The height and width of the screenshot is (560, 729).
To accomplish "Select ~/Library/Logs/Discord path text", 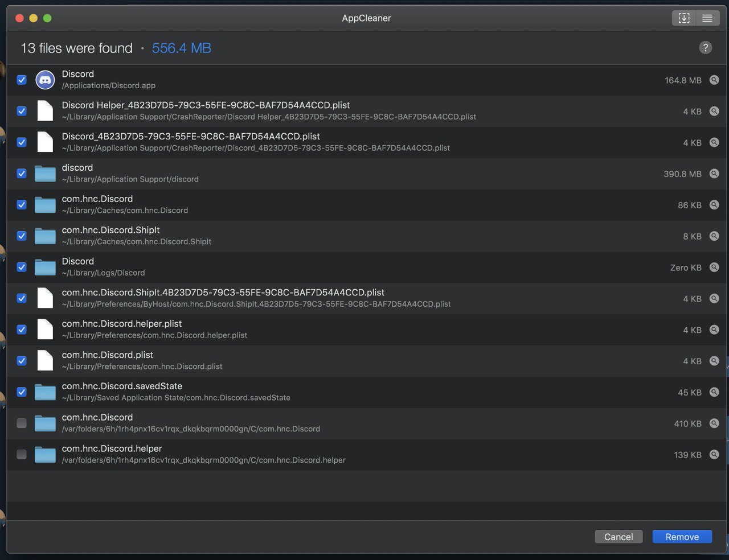I will (x=103, y=273).
